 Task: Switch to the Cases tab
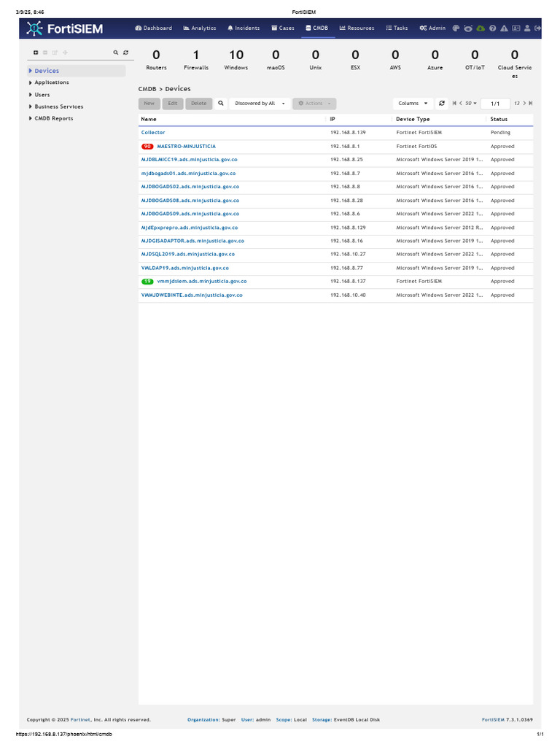(x=283, y=28)
